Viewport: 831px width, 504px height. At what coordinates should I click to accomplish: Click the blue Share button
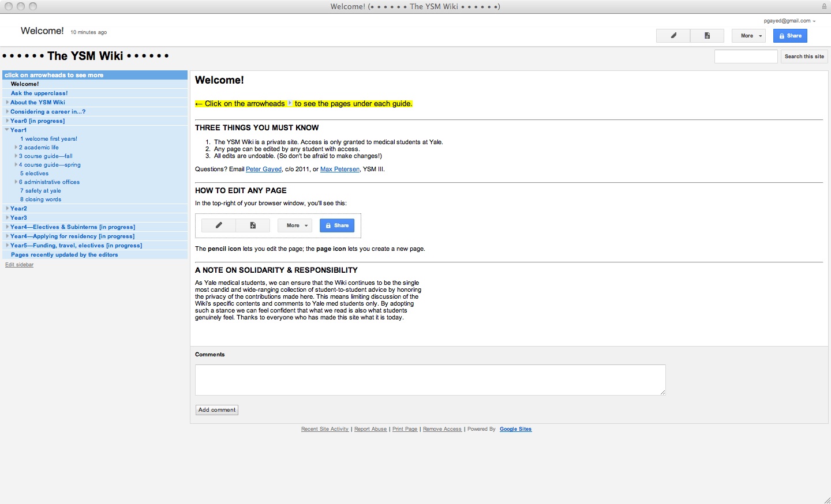(x=790, y=36)
